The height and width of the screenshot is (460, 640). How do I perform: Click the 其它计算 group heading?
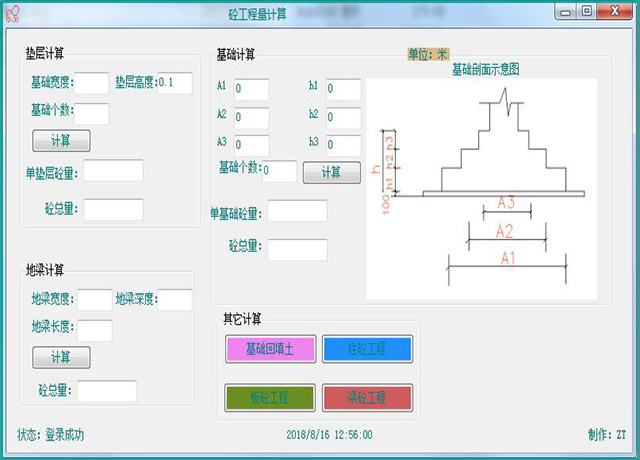(x=242, y=319)
